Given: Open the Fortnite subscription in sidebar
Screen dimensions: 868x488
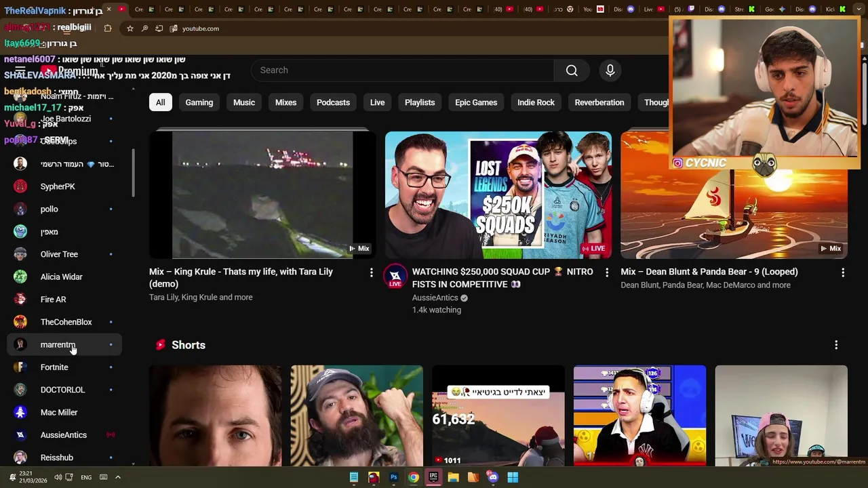Looking at the screenshot, I should point(64,367).
